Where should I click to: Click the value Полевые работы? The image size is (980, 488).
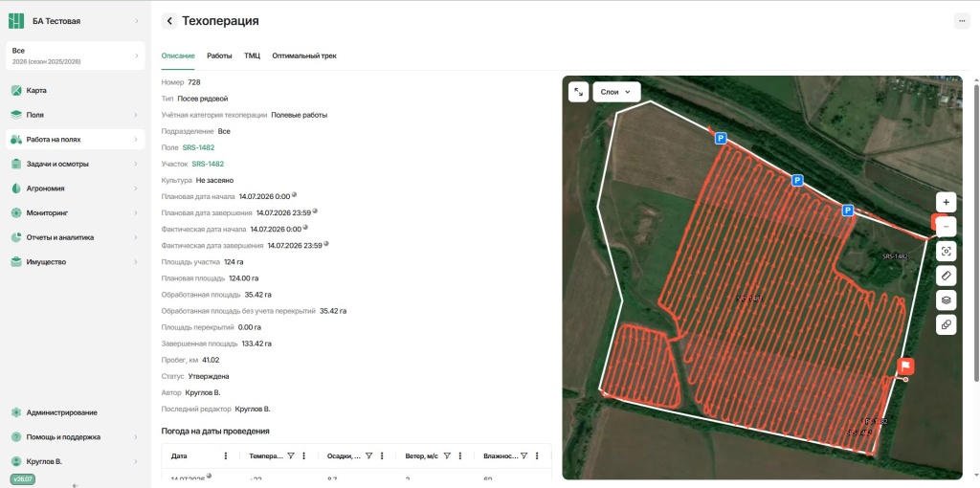tap(299, 115)
